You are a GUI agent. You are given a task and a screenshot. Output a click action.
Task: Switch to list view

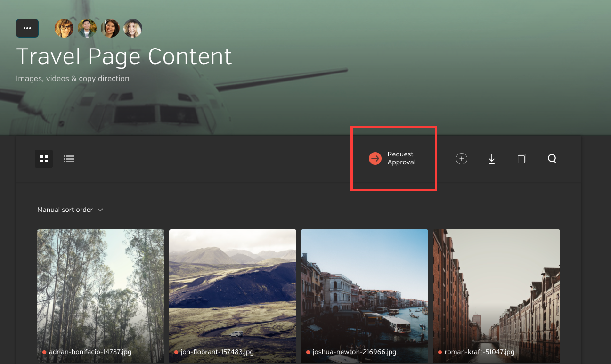point(69,159)
